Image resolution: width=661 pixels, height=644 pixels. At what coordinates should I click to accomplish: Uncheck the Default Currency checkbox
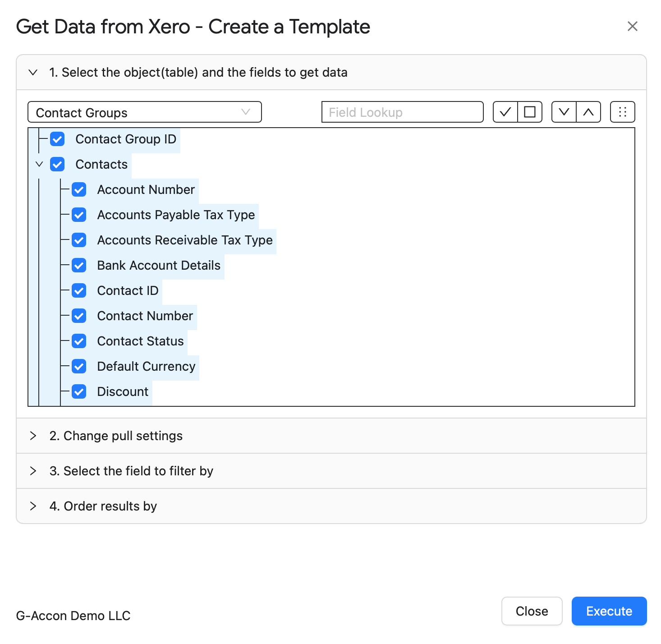coord(79,366)
